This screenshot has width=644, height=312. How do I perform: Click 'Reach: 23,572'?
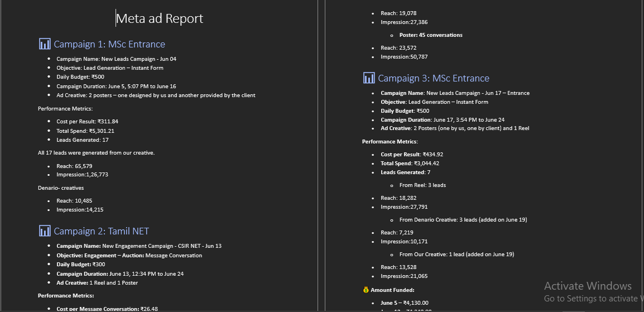coord(398,48)
